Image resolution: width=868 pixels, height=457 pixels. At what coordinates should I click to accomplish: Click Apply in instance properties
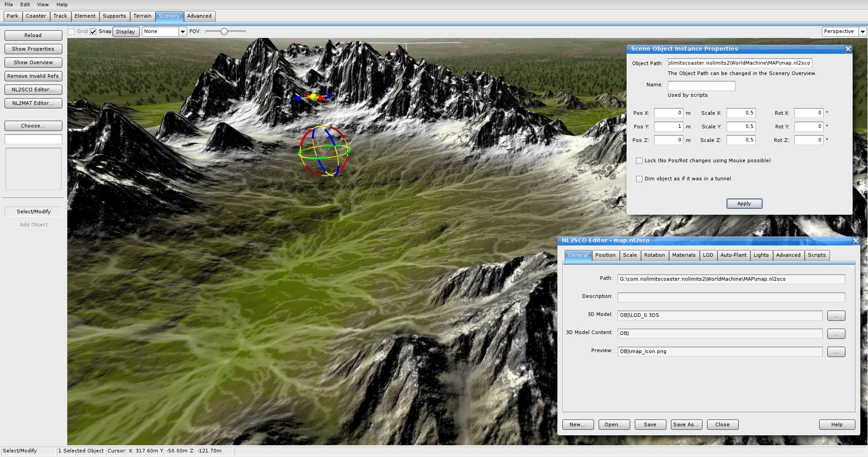point(744,203)
